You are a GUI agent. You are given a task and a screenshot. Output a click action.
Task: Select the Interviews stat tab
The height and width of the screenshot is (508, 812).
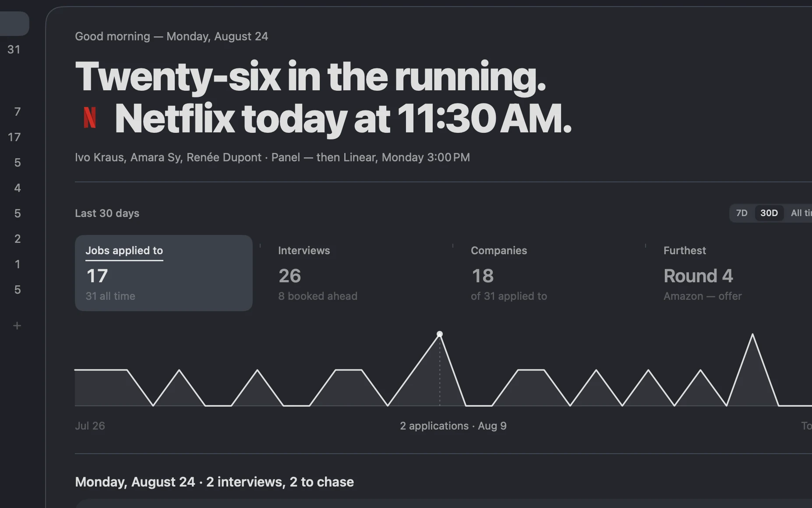(357, 273)
